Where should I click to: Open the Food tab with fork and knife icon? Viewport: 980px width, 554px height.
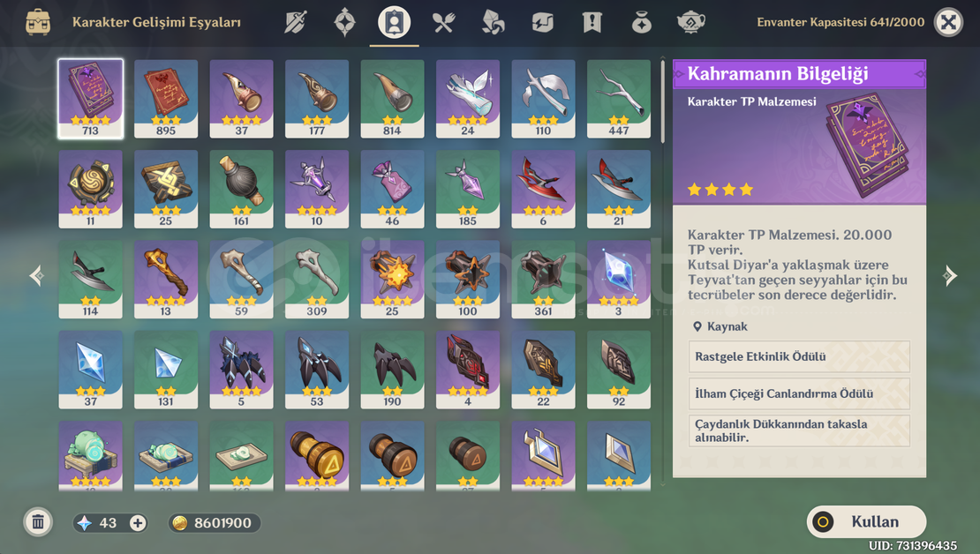[443, 22]
